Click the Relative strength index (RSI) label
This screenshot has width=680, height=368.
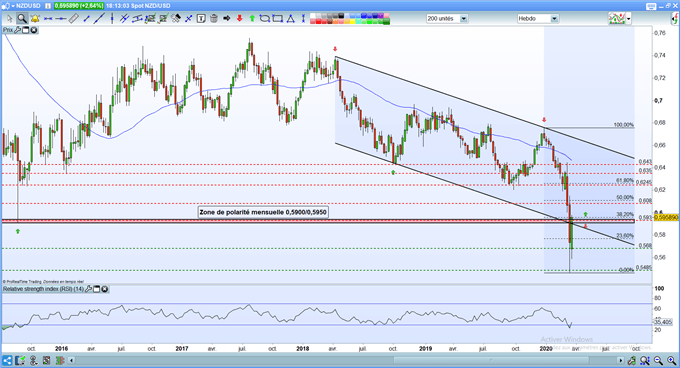coord(43,289)
